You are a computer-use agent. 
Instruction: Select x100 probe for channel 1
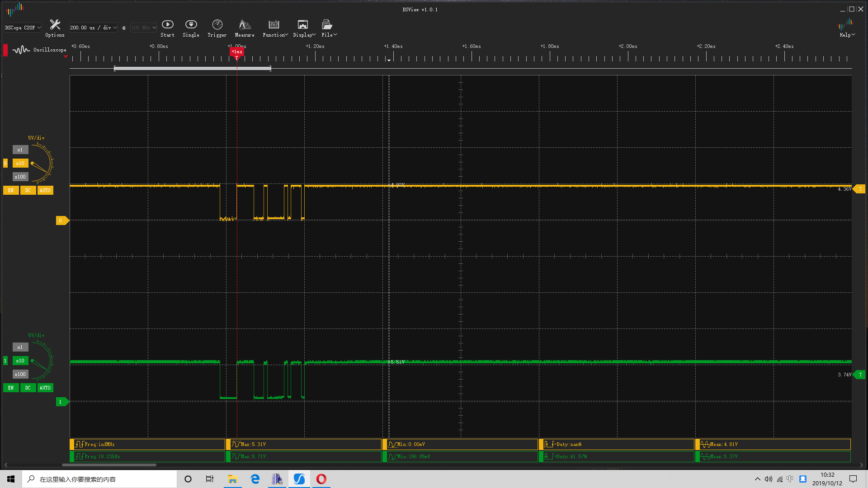[20, 374]
